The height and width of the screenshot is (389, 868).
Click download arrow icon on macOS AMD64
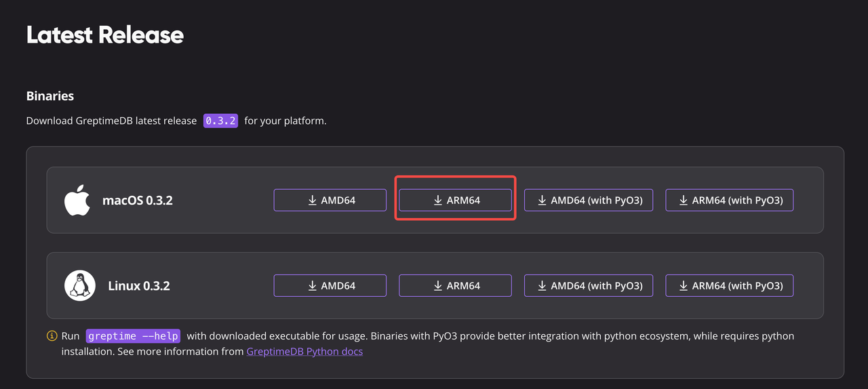tap(313, 201)
